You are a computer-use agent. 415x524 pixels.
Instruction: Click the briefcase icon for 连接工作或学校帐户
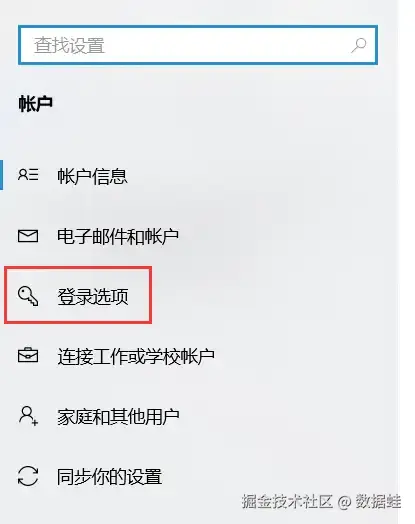pos(28,355)
